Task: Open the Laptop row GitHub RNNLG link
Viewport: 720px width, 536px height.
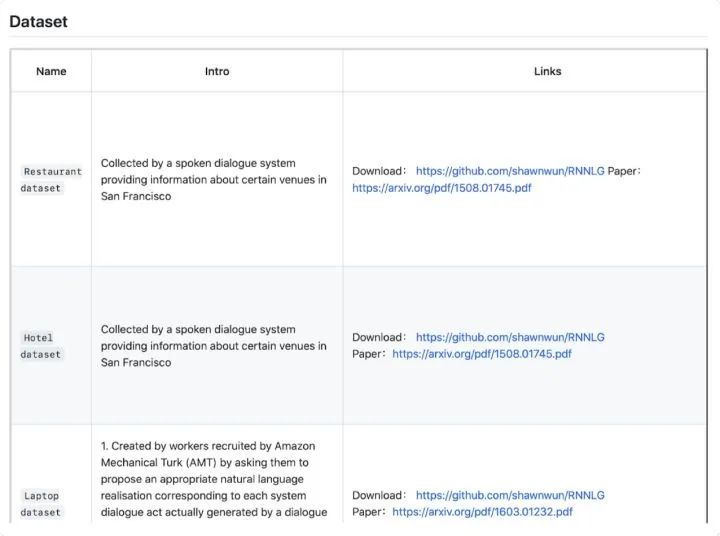Action: (510, 495)
